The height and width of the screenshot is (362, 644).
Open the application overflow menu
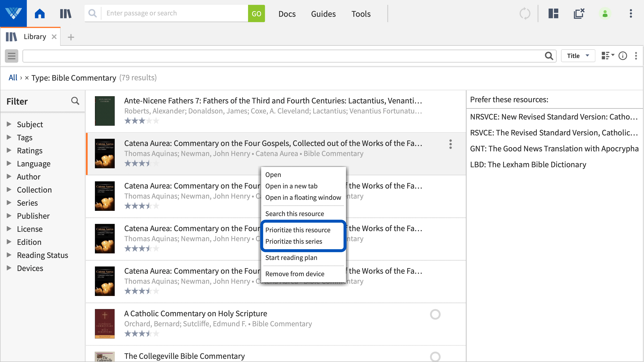point(631,13)
